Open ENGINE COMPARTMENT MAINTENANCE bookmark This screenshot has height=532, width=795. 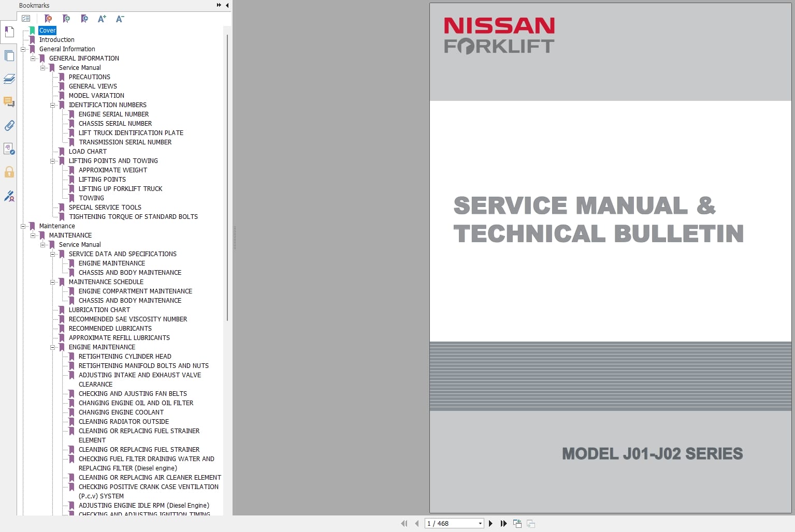pos(135,291)
